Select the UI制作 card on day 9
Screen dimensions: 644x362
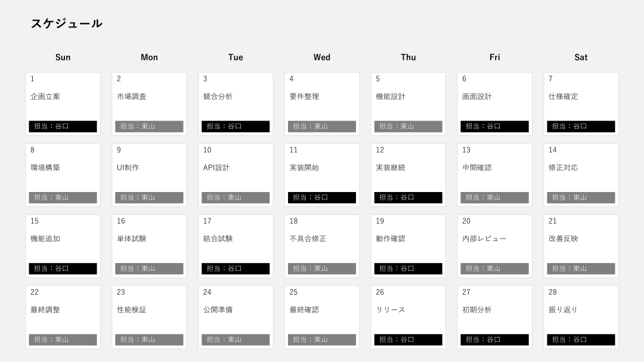[149, 174]
